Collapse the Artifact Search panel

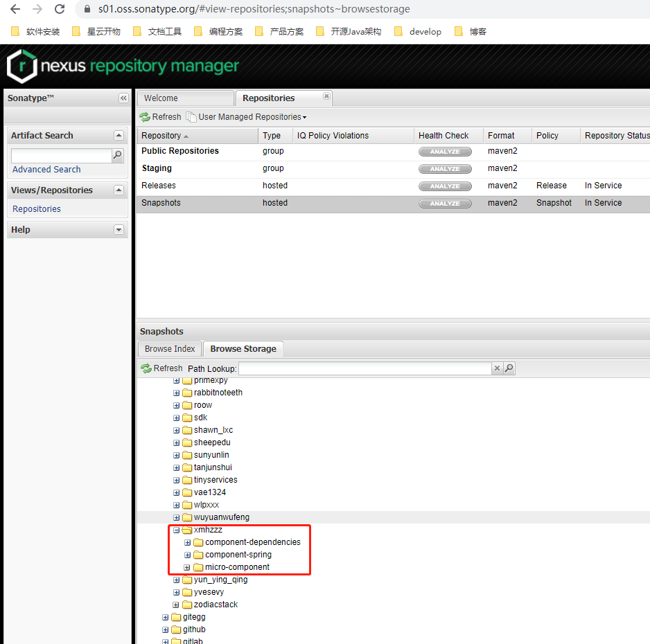(118, 136)
